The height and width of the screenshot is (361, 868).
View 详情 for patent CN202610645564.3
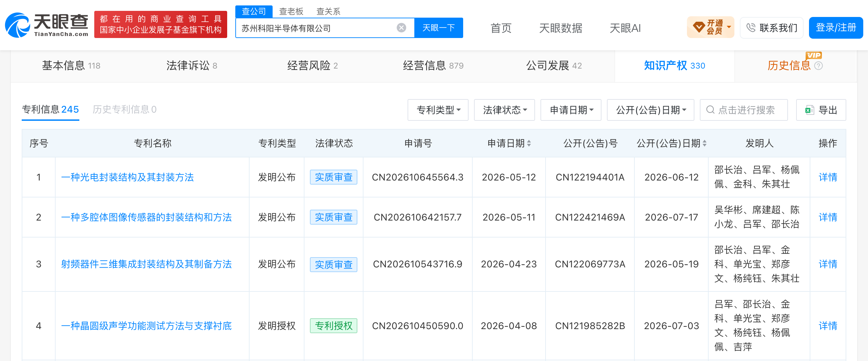click(x=828, y=177)
